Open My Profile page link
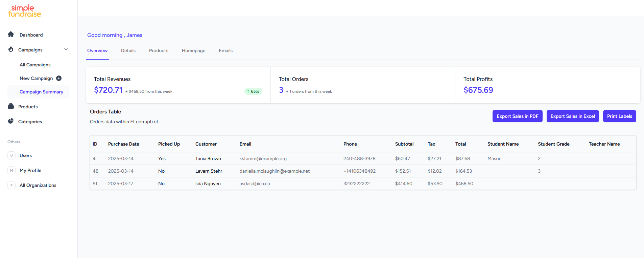 pos(30,170)
